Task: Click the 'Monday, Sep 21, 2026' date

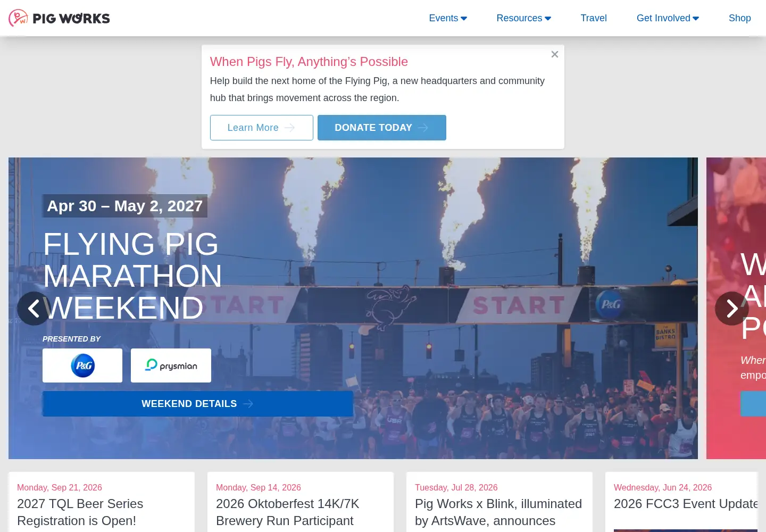Action: pos(60,487)
